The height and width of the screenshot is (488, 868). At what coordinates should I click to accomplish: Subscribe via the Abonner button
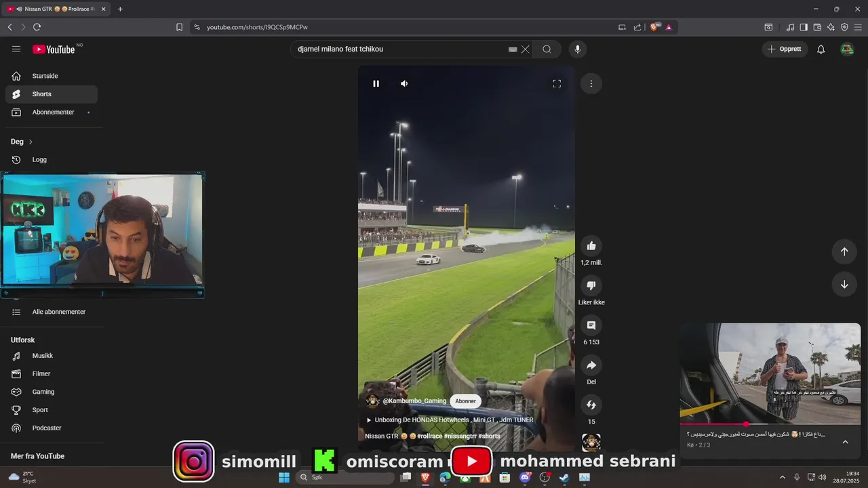click(465, 401)
